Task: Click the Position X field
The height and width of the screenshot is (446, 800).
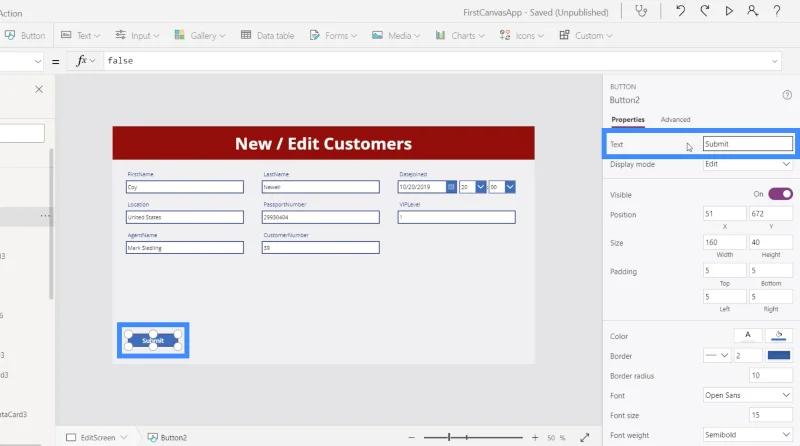Action: click(x=724, y=214)
